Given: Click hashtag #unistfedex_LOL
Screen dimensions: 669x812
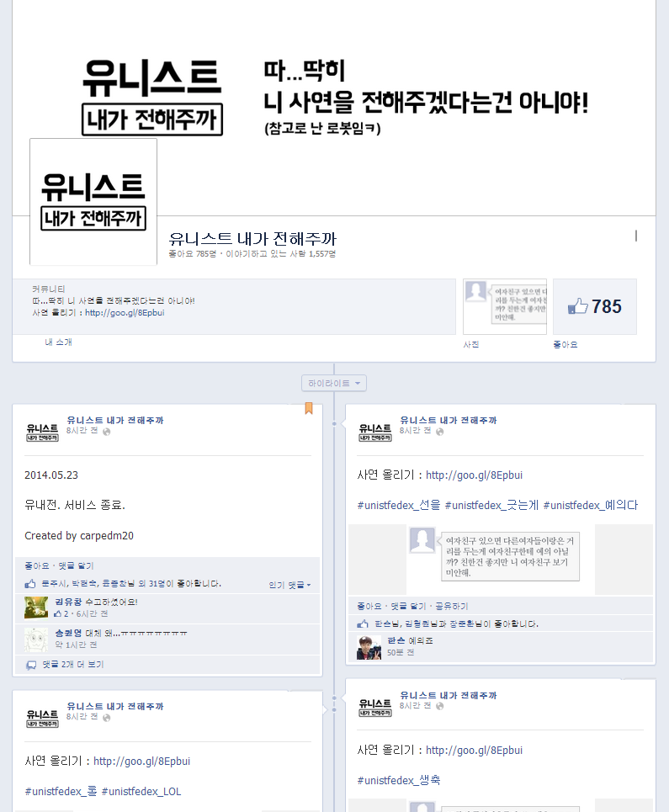Looking at the screenshot, I should (141, 791).
